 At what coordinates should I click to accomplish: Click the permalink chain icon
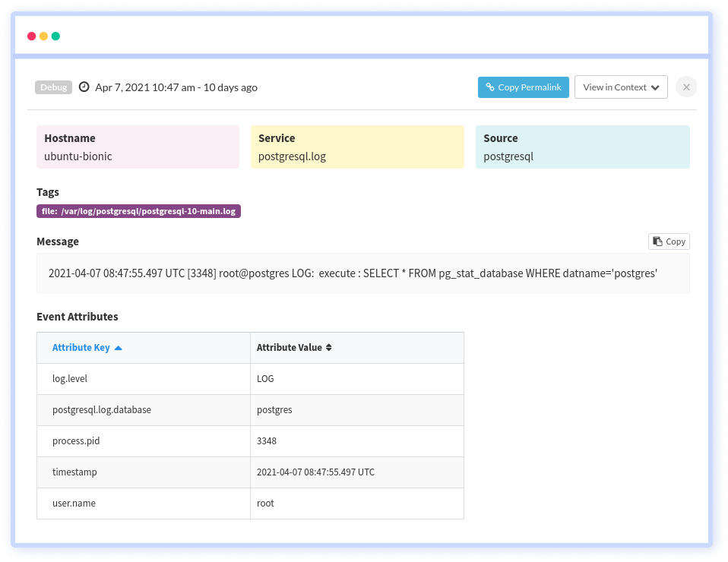click(491, 87)
